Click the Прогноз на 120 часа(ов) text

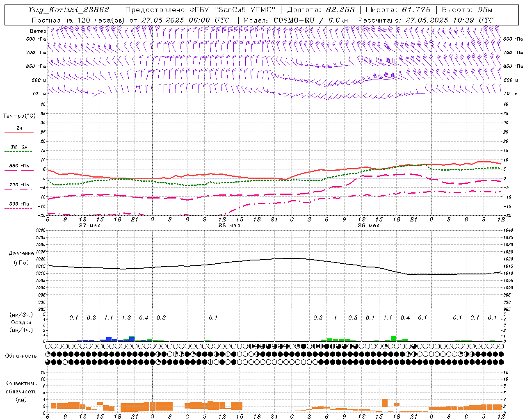tap(79, 20)
